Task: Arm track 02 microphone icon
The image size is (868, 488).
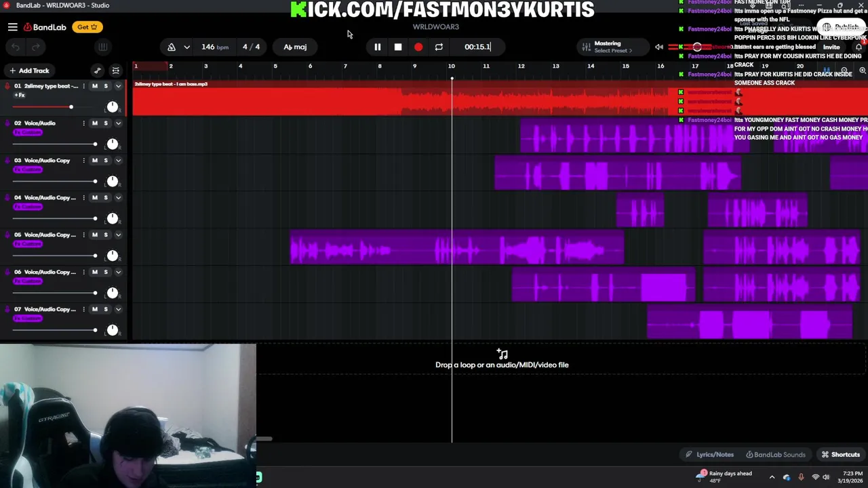Action: pos(7,123)
